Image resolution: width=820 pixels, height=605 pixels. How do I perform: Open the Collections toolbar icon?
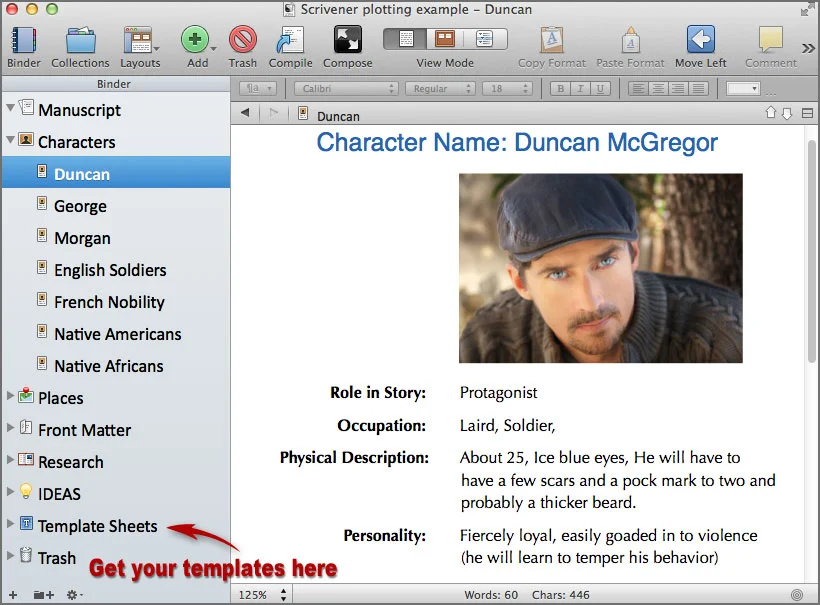(81, 40)
